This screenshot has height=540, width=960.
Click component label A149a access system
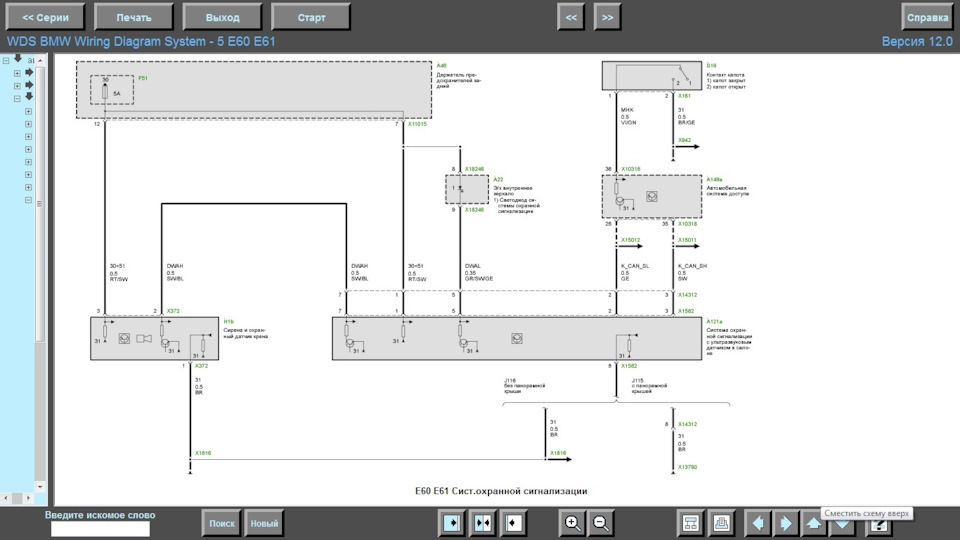pyautogui.click(x=714, y=179)
